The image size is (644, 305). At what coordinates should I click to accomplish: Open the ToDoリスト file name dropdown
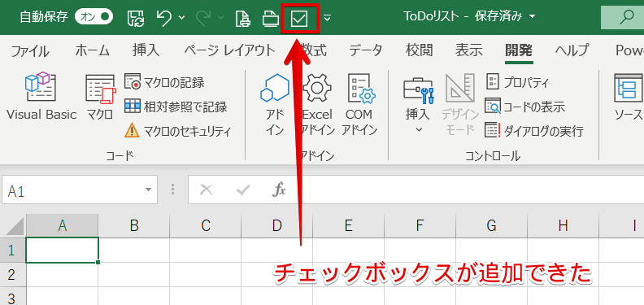point(533,17)
